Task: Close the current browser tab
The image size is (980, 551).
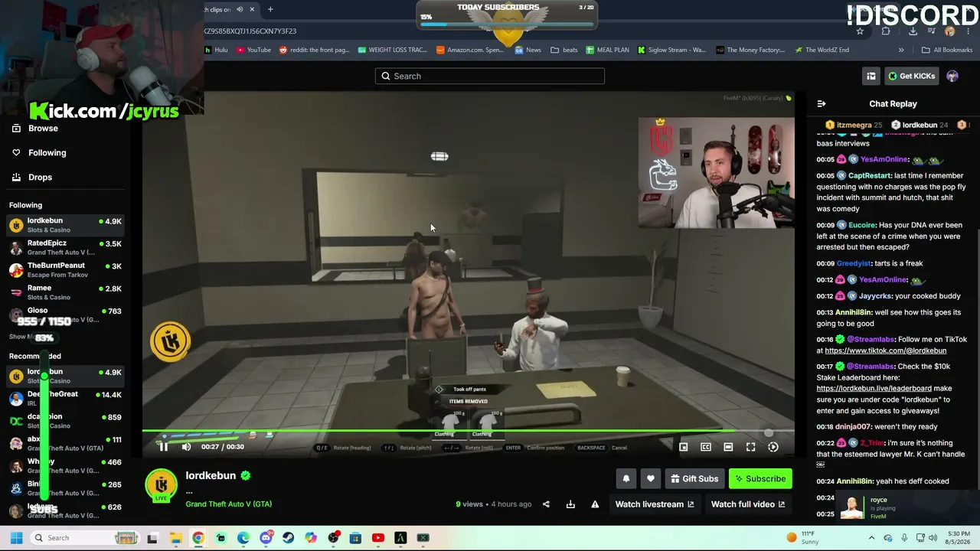Action: pyautogui.click(x=252, y=9)
